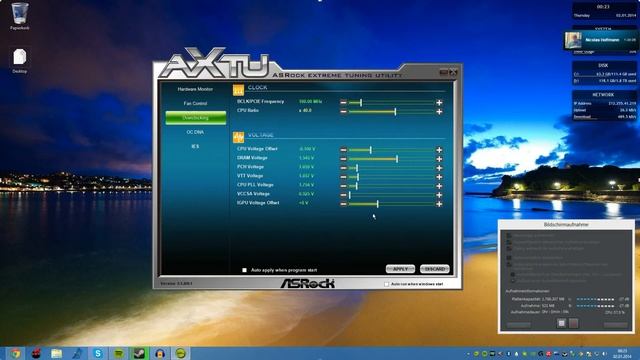Increase CPU Voltage Offset with plus
Screen dimensions: 640x360
(x=439, y=150)
